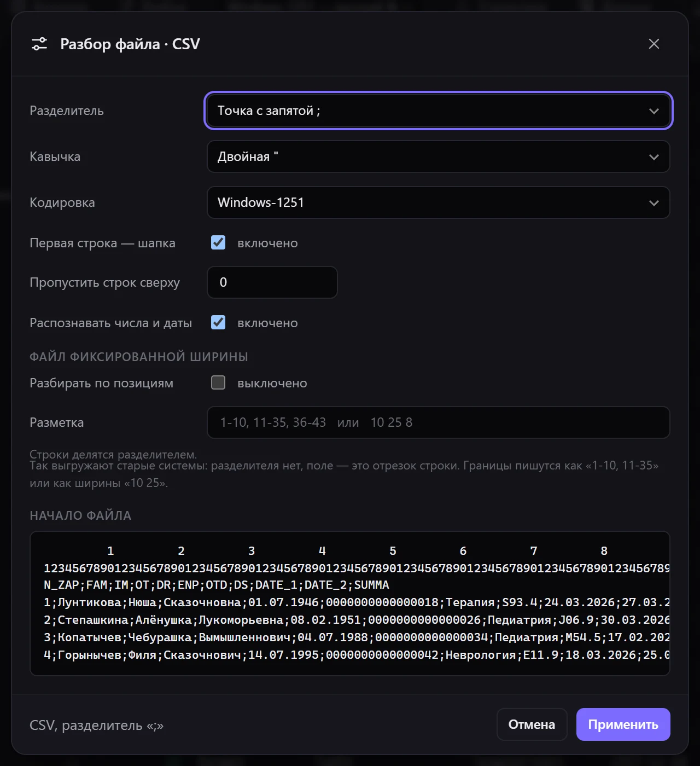Click the ФАЙЛ ФИКСИРОВАННОЙ ШИРИНЫ heading
This screenshot has width=700, height=766.
[x=139, y=357]
